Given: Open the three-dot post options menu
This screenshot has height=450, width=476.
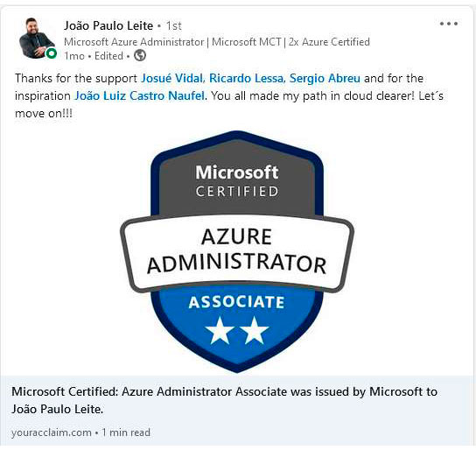Looking at the screenshot, I should 449,24.
